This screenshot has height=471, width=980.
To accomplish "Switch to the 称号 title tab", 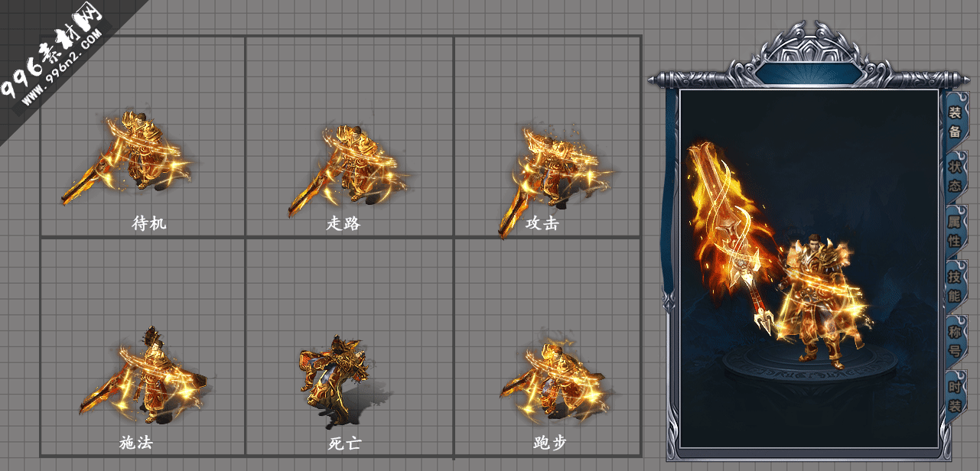I will pyautogui.click(x=956, y=341).
